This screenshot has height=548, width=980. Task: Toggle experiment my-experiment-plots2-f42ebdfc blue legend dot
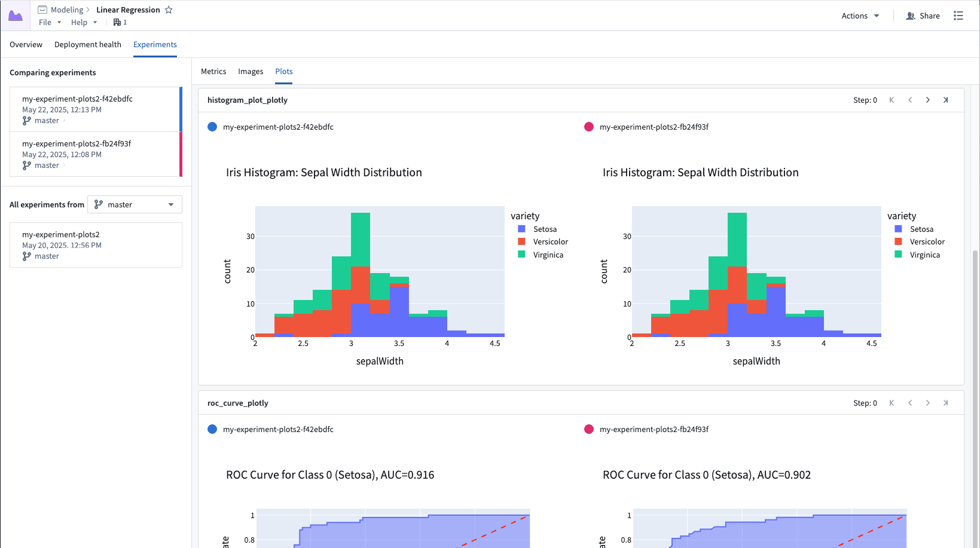pos(212,127)
